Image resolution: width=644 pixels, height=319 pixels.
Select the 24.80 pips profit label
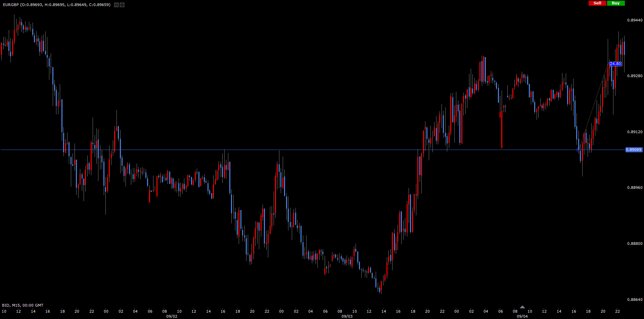tap(615, 64)
